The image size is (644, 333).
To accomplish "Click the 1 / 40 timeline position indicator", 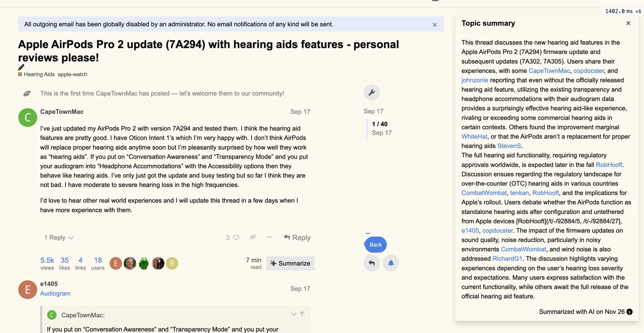I will (380, 124).
